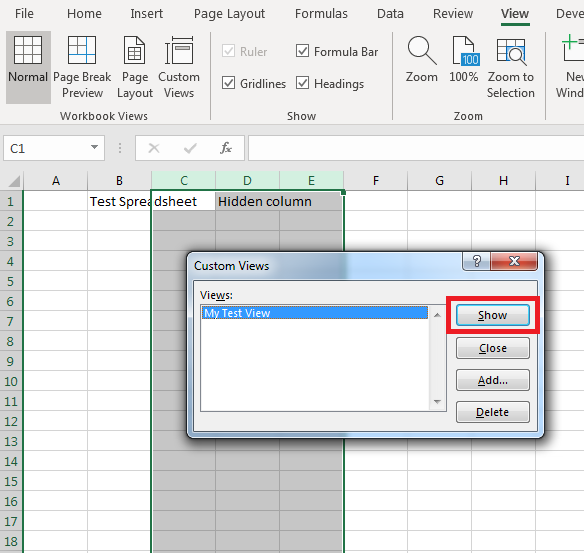
Task: Expand the Name Box dropdown arrow
Action: tap(95, 147)
